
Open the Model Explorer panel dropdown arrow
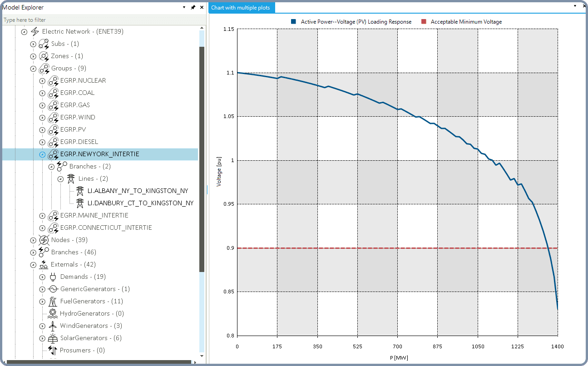pyautogui.click(x=184, y=7)
